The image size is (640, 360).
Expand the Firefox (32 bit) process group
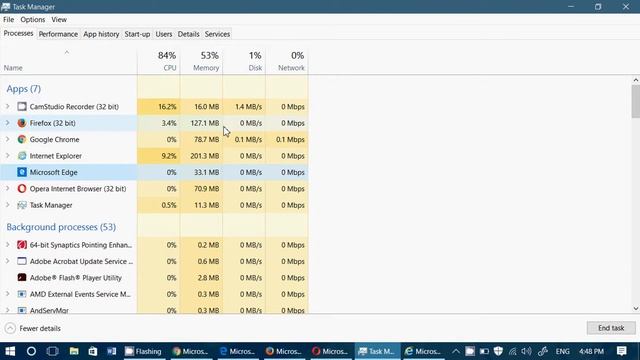(x=7, y=123)
